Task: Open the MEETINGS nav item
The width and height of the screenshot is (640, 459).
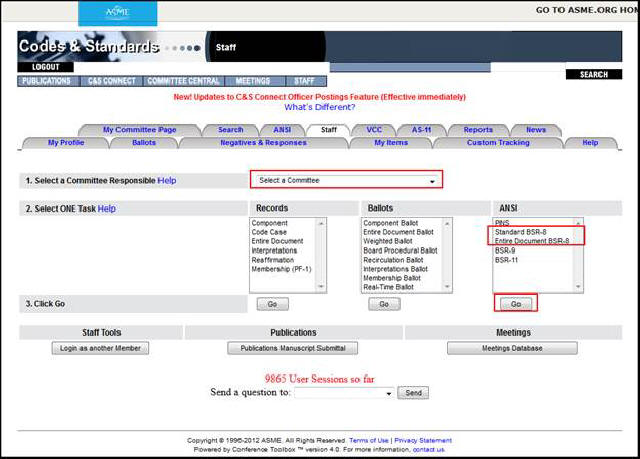Action: point(253,81)
